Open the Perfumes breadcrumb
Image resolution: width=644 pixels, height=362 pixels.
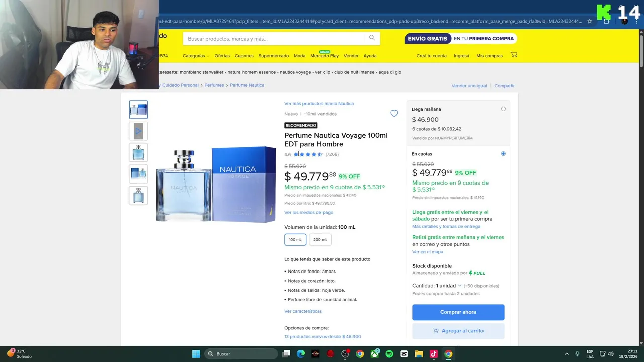pyautogui.click(x=214, y=85)
